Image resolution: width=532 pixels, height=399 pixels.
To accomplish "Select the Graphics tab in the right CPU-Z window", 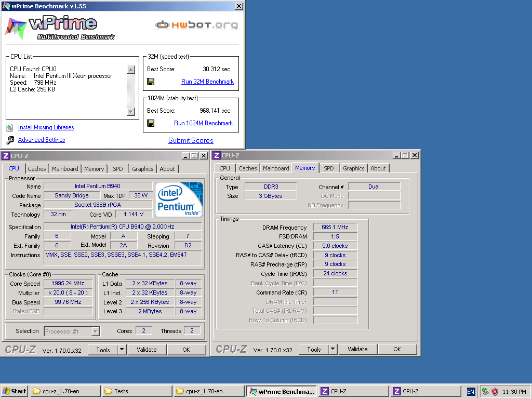I will [x=353, y=168].
